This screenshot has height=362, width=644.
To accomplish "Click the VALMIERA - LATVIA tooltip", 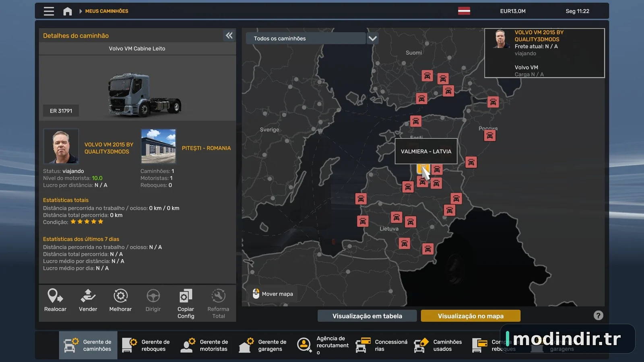I will coord(426,151).
